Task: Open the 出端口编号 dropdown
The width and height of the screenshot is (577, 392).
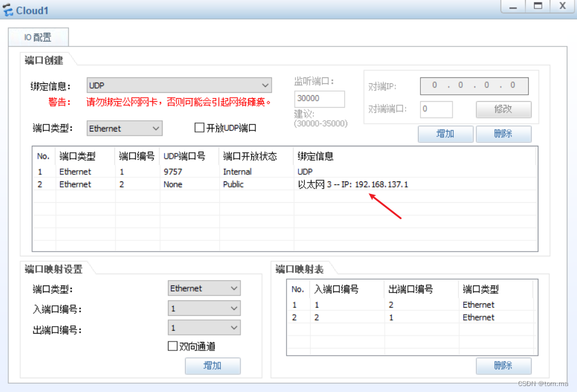Action: coord(204,328)
